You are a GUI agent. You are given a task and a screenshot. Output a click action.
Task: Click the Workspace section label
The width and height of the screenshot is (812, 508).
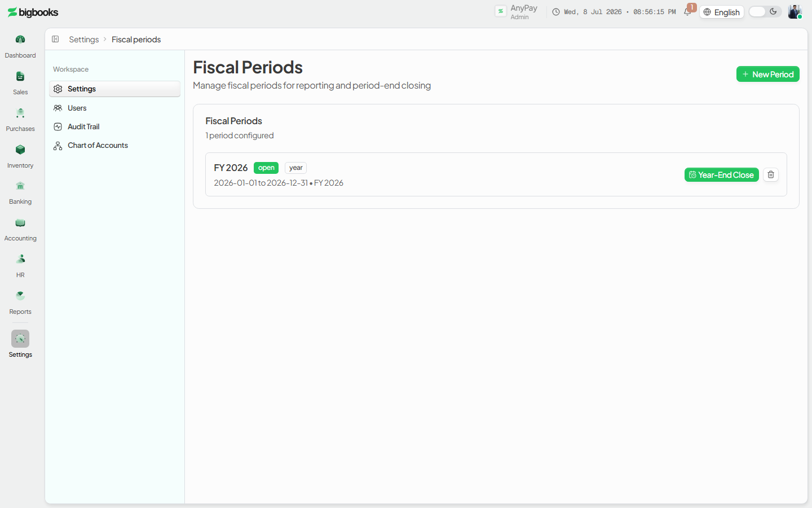click(70, 69)
